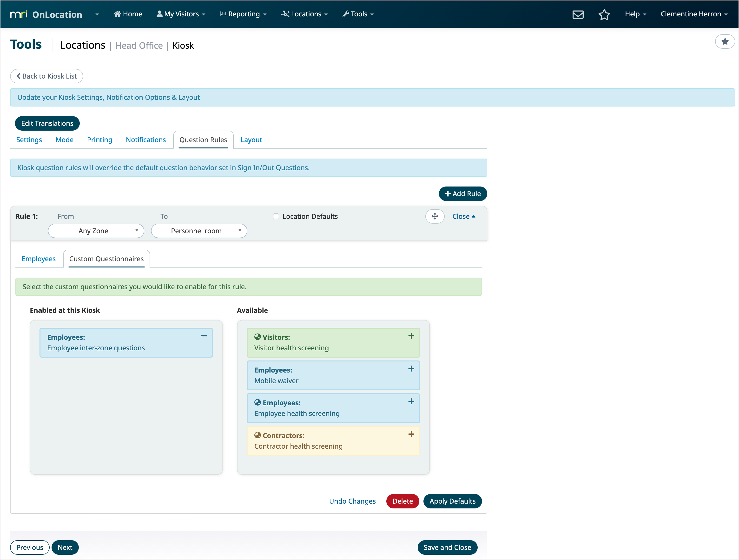Open the Locations navigation menu
The width and height of the screenshot is (739, 560).
pos(304,14)
